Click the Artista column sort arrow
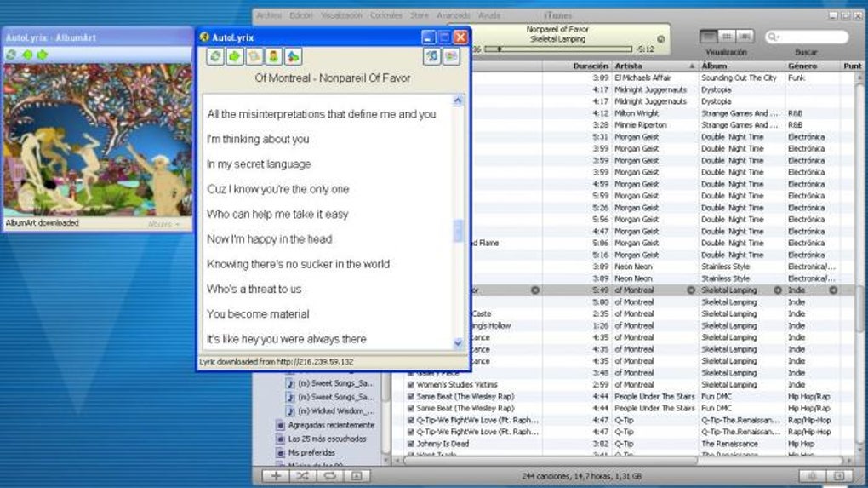The image size is (868, 488). [x=692, y=66]
